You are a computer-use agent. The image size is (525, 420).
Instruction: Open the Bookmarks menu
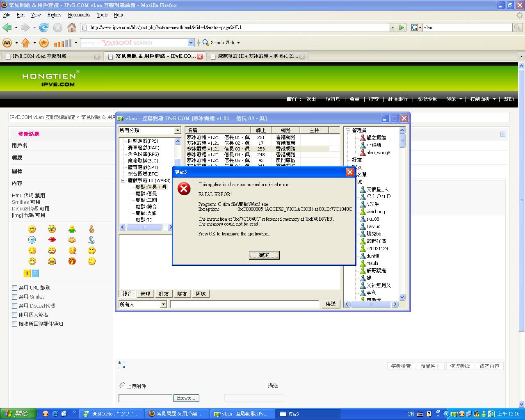(79, 15)
